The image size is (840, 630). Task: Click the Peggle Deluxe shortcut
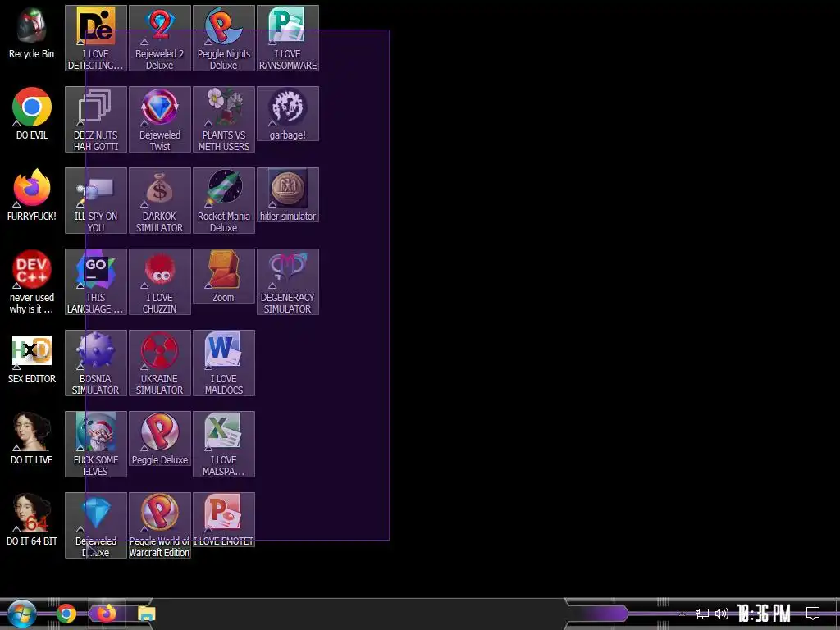160,438
